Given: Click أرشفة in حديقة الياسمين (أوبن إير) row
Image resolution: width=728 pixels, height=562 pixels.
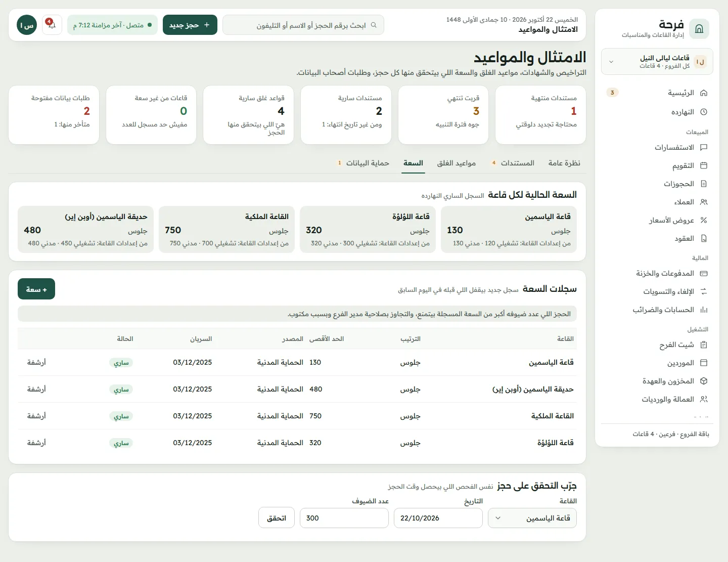Looking at the screenshot, I should (x=36, y=389).
